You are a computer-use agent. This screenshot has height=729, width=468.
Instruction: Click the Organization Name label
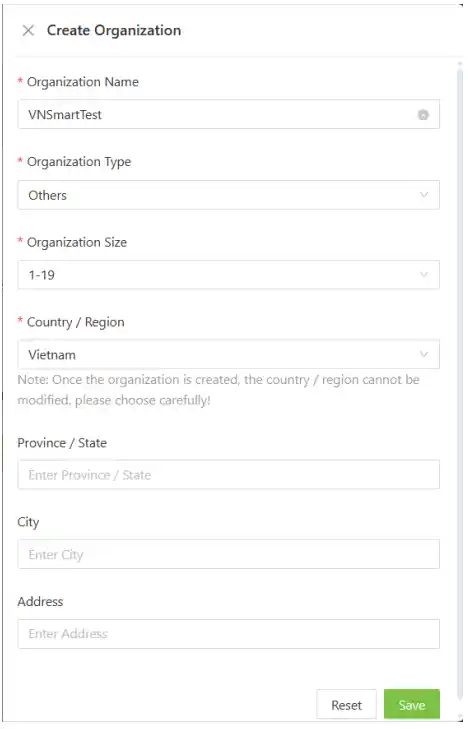point(83,82)
